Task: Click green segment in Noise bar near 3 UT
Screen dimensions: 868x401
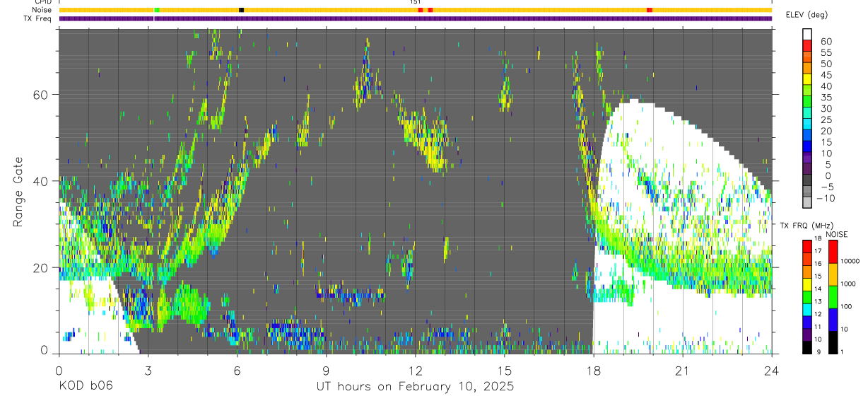Action: click(x=156, y=10)
